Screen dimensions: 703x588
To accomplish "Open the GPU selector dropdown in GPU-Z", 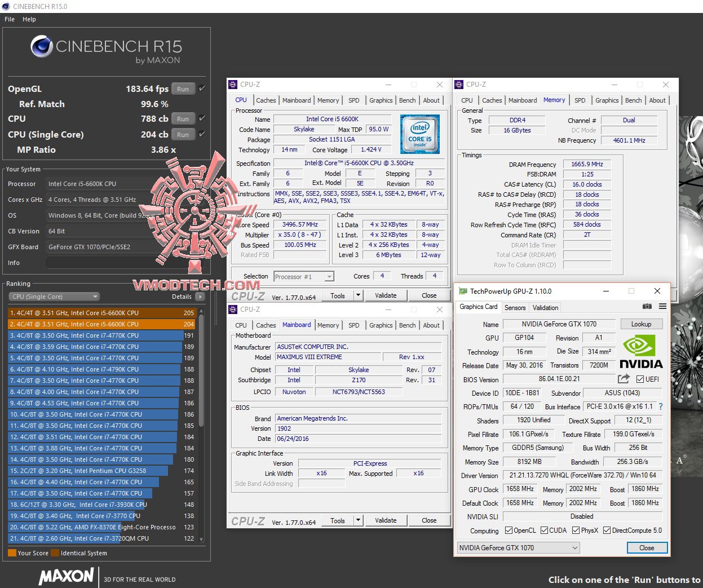I will (518, 548).
